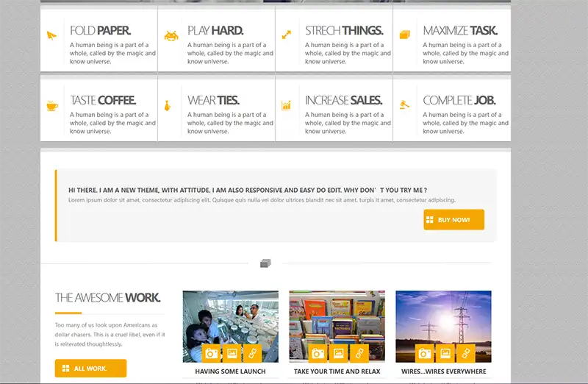Click the gray stack icon in the section divider
The width and height of the screenshot is (588, 384).
coord(265,263)
